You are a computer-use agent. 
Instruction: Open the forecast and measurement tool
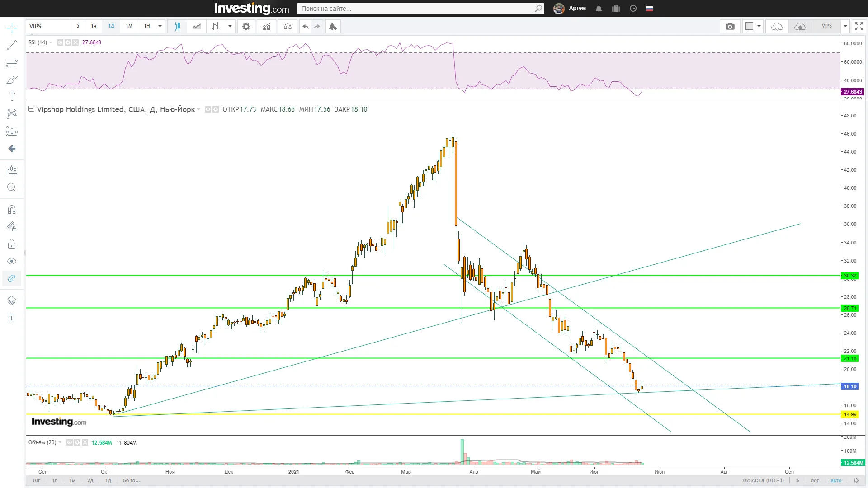coord(12,131)
